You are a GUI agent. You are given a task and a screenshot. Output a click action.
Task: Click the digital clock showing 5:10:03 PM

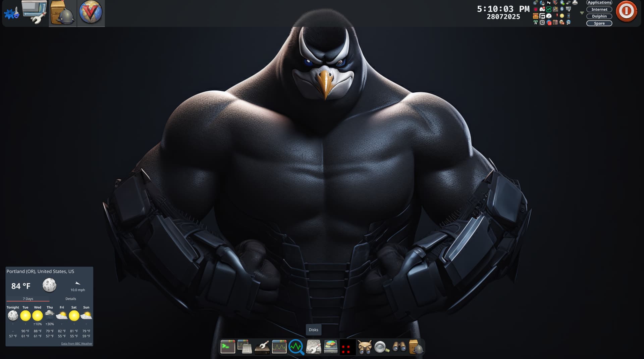click(x=503, y=9)
